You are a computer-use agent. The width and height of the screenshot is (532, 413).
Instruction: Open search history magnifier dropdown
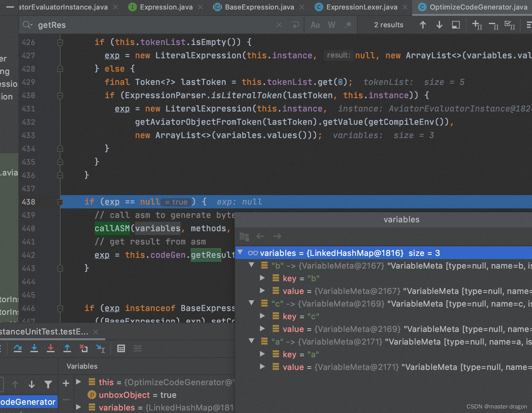pyautogui.click(x=28, y=25)
